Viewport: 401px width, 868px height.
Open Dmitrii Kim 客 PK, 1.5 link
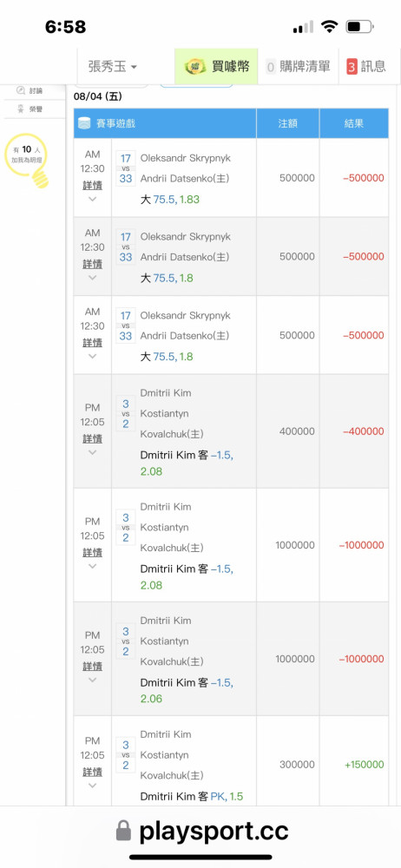[x=192, y=797]
